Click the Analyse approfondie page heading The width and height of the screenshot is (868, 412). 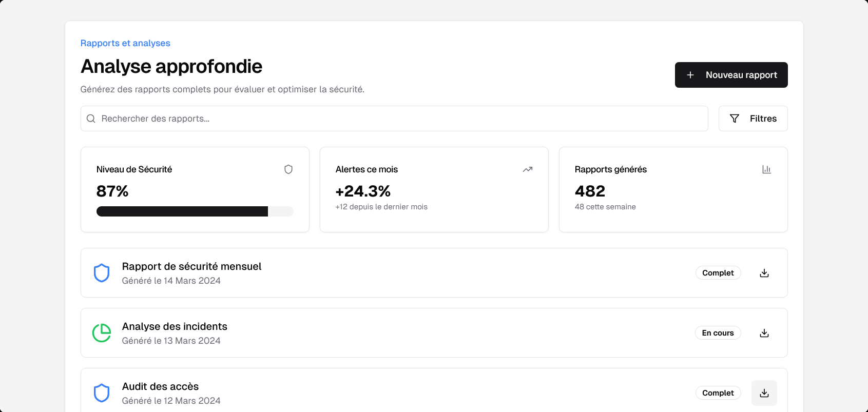click(x=171, y=66)
